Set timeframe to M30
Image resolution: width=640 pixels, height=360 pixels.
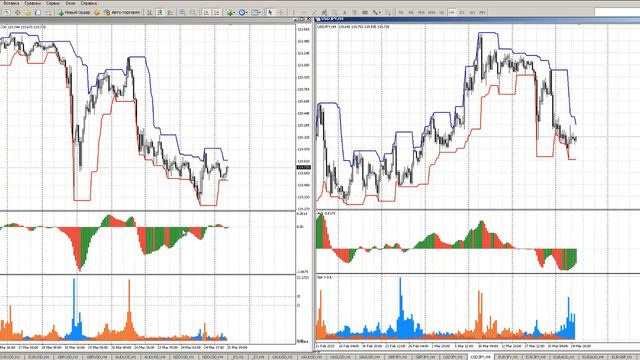click(431, 13)
